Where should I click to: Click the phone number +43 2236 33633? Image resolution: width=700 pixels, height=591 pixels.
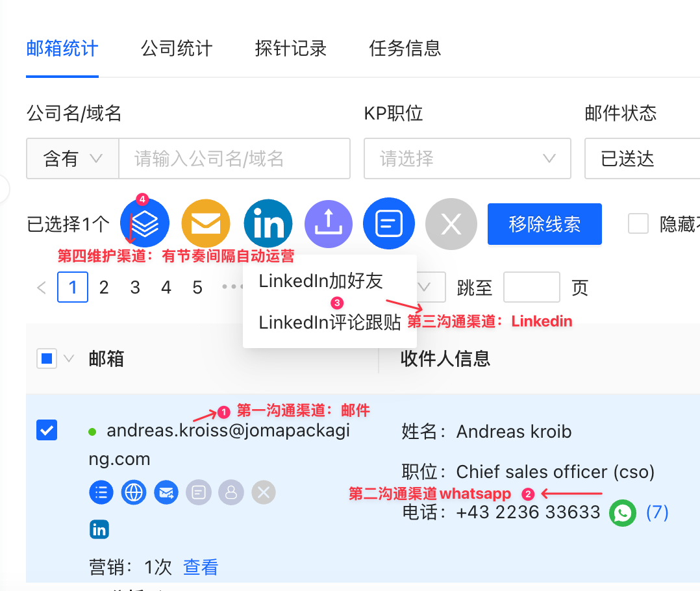point(528,512)
